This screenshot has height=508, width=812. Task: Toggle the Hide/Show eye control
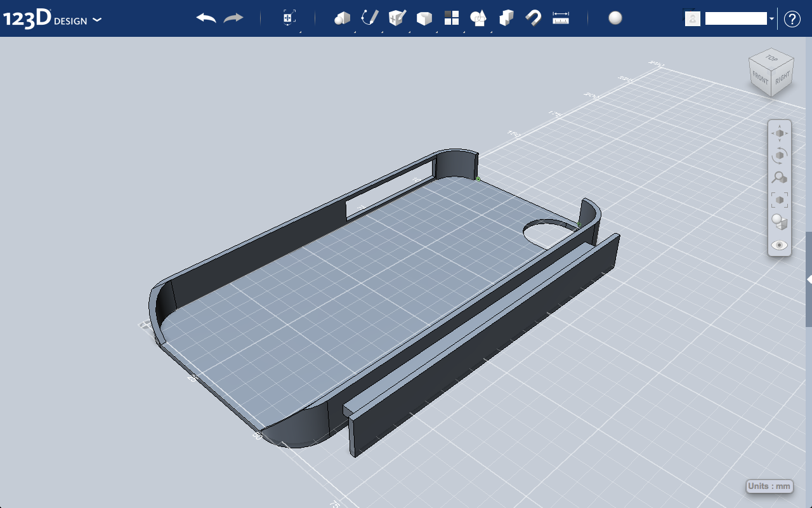point(779,244)
